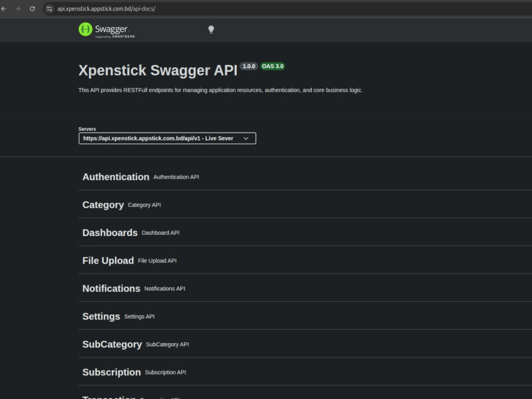Expand the Subscription section
The width and height of the screenshot is (532, 399).
pos(305,372)
